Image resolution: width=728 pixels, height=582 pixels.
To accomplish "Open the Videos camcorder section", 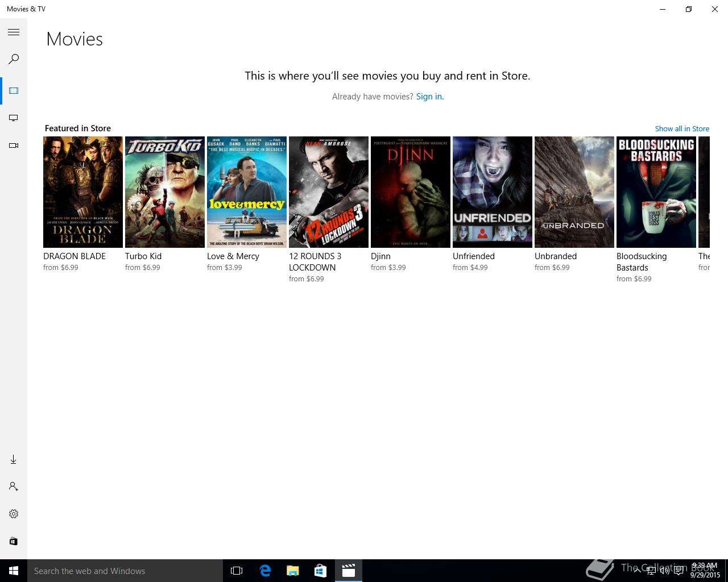I will (14, 145).
